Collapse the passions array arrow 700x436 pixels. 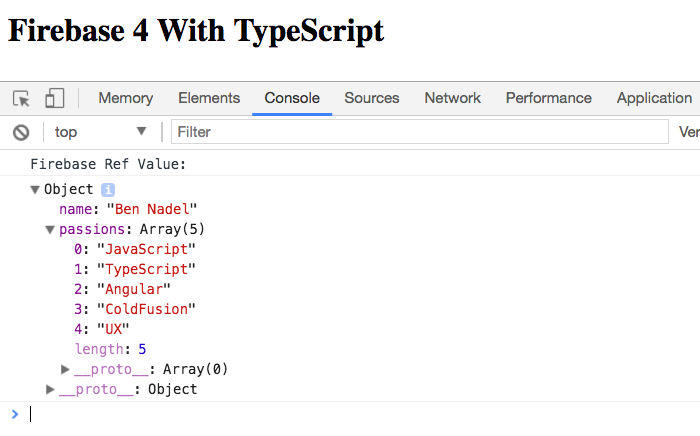(50, 230)
